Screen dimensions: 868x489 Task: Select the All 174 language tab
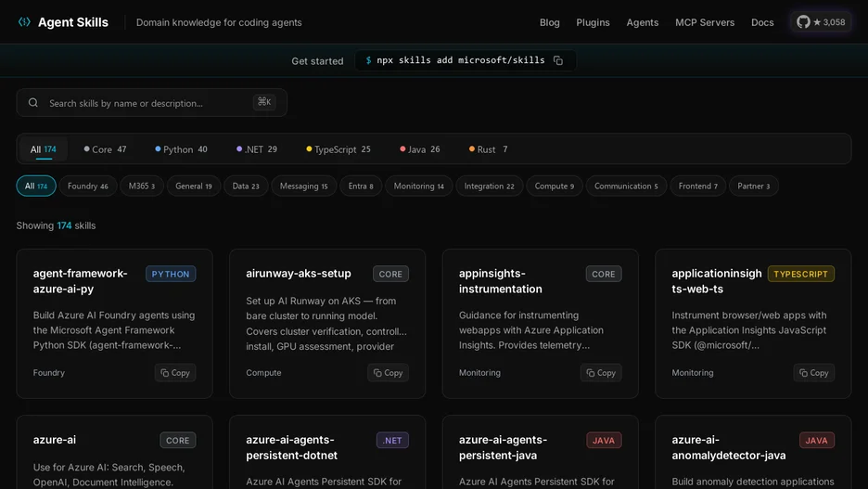tap(44, 149)
